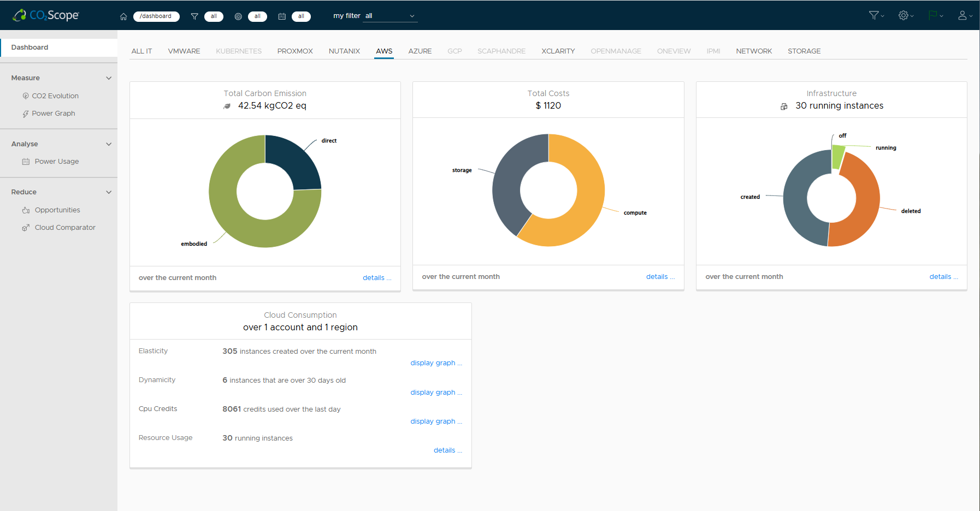The image size is (980, 511).
Task: Click the funnel icon beside the /dashboard pill
Action: point(194,16)
